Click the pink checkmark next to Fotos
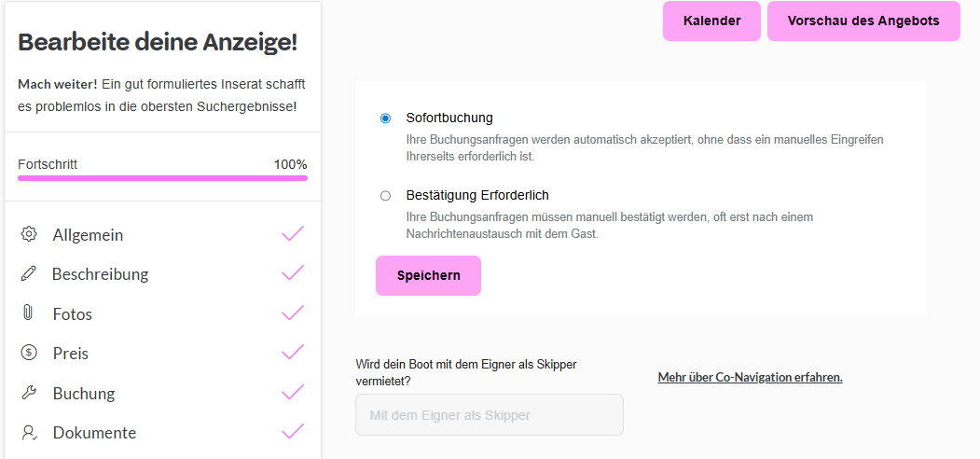Viewport: 980px width, 459px height. click(293, 313)
